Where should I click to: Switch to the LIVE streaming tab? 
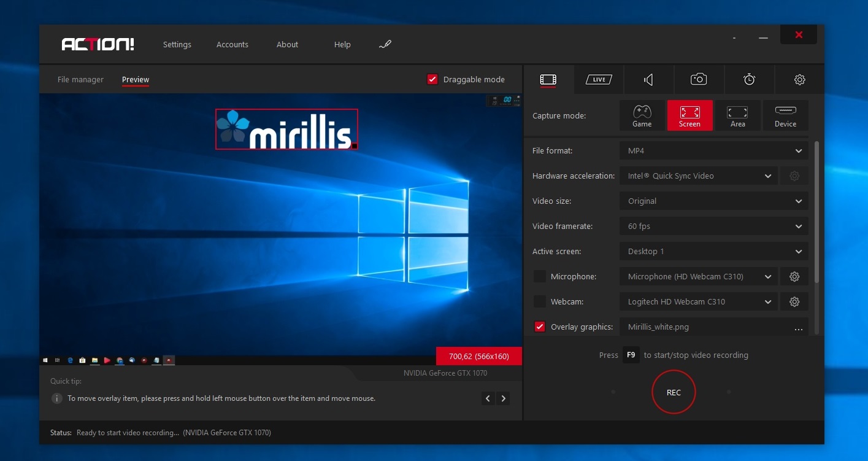[x=599, y=79]
